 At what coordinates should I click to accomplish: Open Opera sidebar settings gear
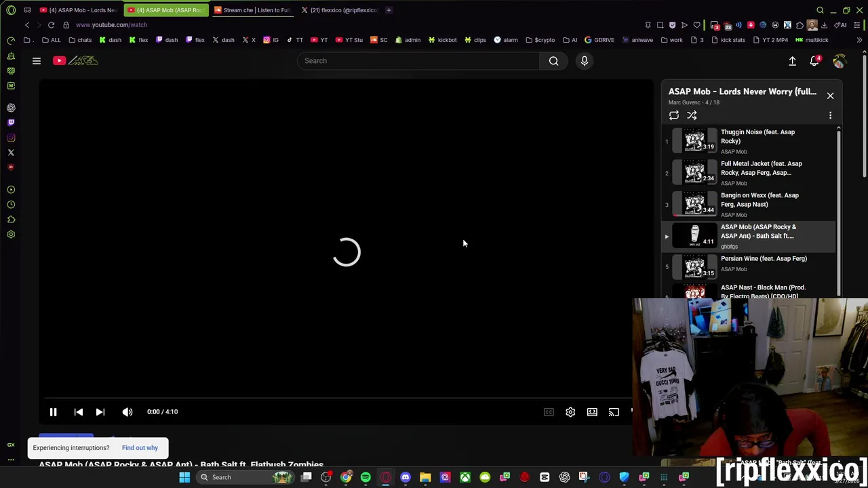tap(11, 235)
